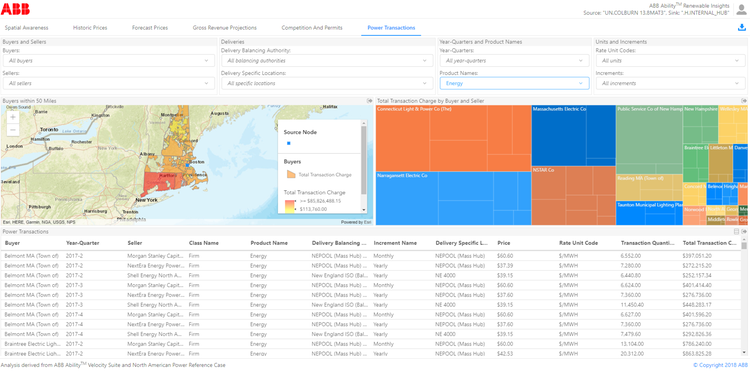Open the Sellers dropdown

click(x=109, y=83)
